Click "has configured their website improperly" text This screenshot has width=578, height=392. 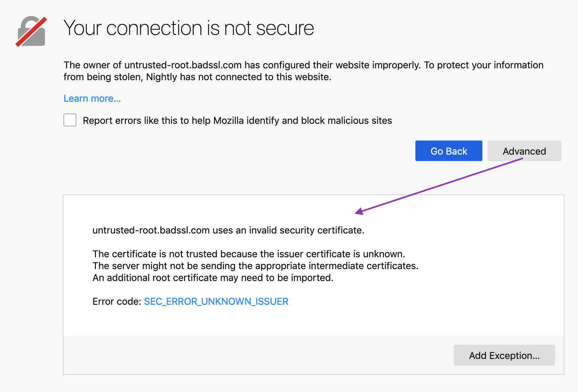click(x=332, y=65)
